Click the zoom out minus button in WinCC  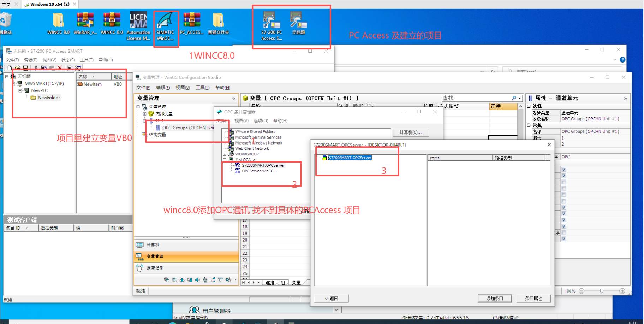[582, 291]
